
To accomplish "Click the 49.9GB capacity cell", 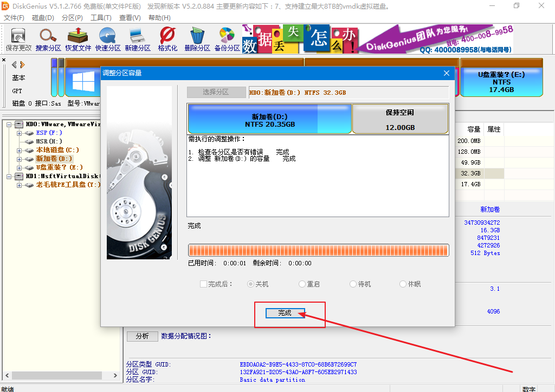I will (470, 162).
